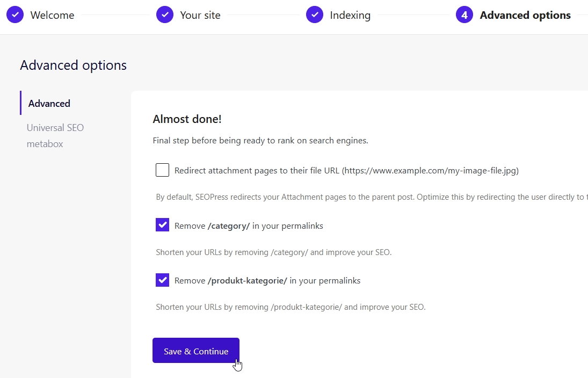Image resolution: width=588 pixels, height=378 pixels.
Task: Uncheck the Remove /category/ checkbox
Action: point(162,225)
